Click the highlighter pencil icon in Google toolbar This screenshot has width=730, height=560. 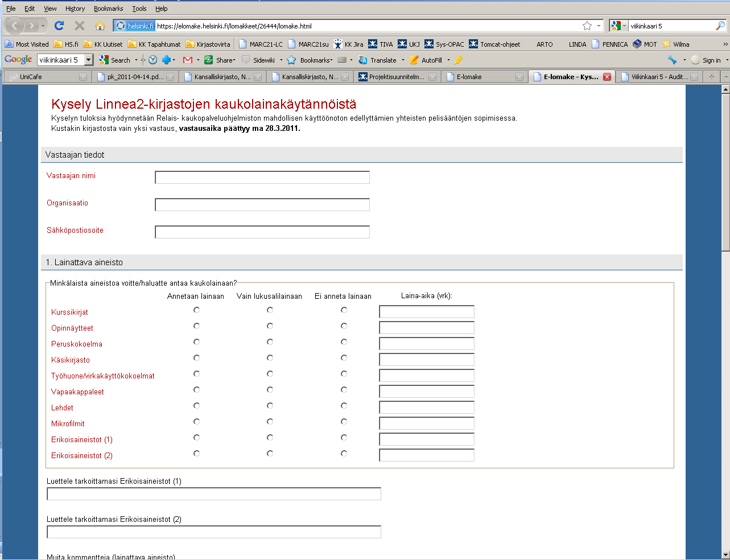(x=459, y=60)
